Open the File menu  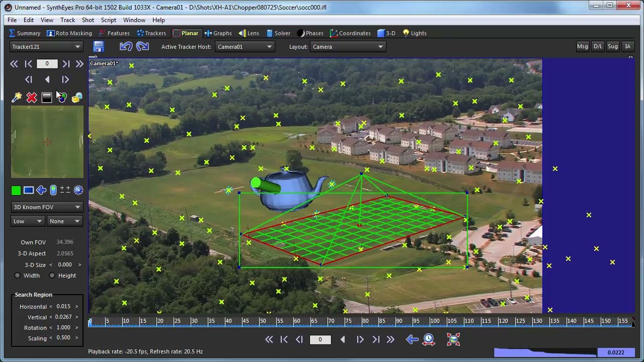tap(12, 20)
